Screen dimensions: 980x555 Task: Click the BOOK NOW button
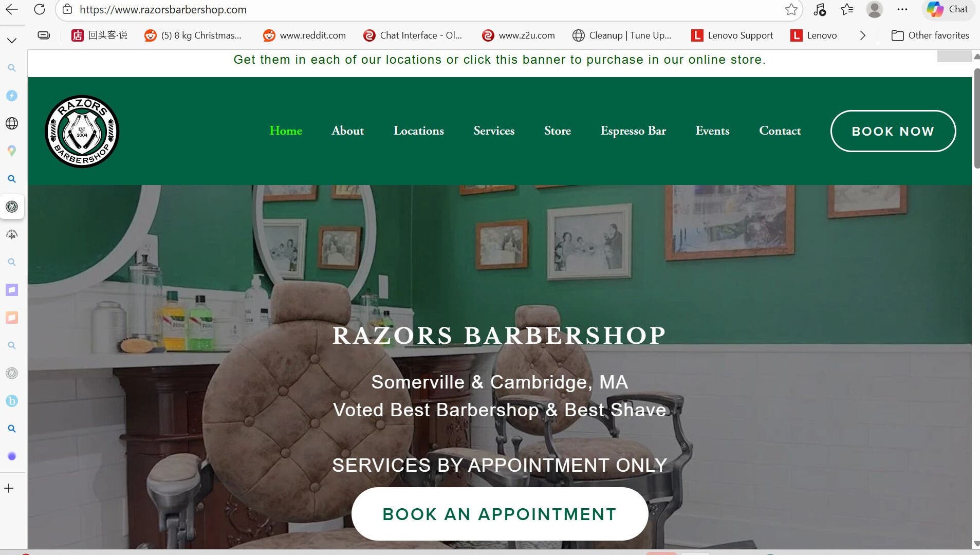point(893,131)
